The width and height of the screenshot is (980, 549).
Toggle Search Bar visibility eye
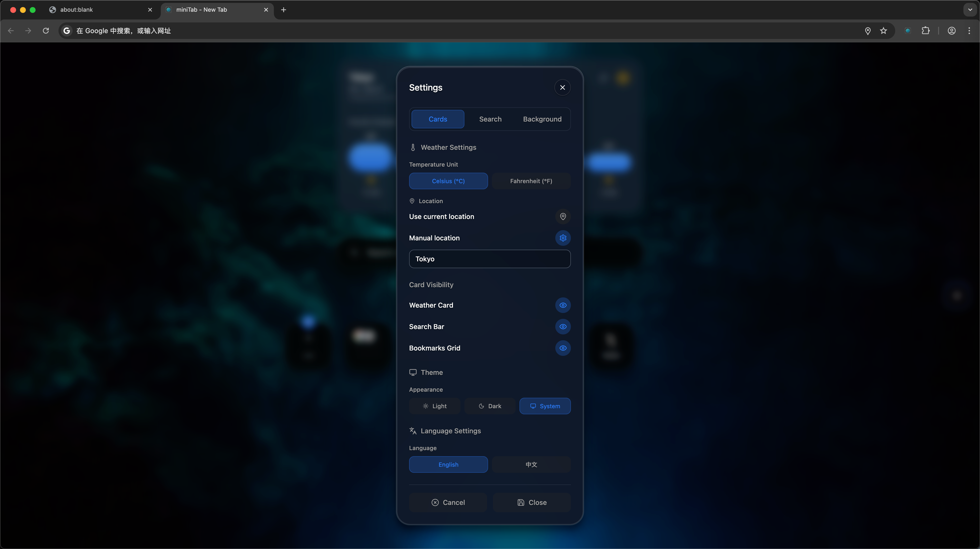pos(563,326)
